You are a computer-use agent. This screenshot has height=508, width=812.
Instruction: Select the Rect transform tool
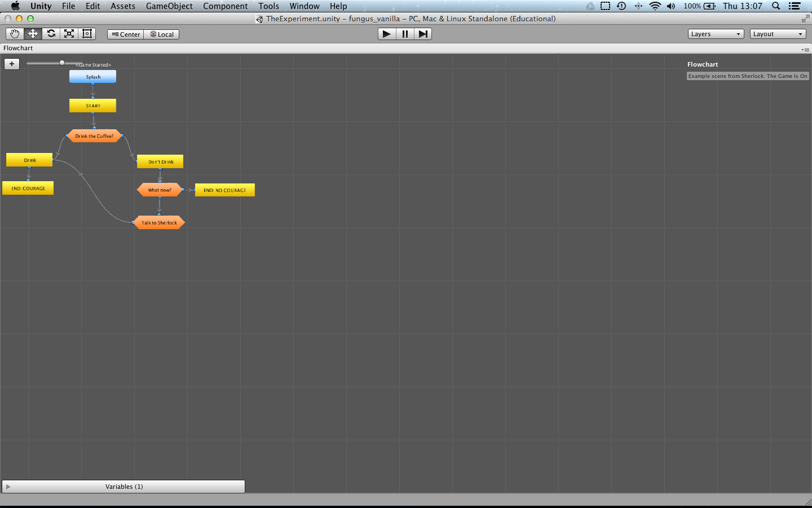coord(87,34)
